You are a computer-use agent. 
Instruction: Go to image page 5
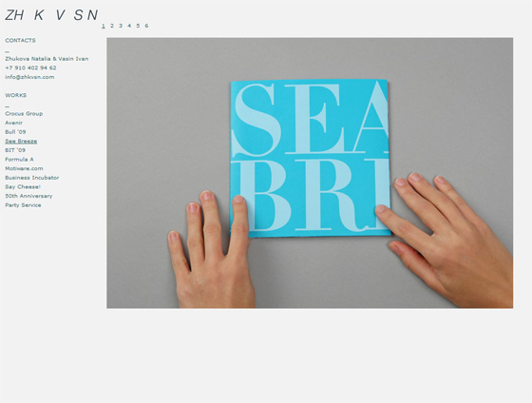point(138,26)
